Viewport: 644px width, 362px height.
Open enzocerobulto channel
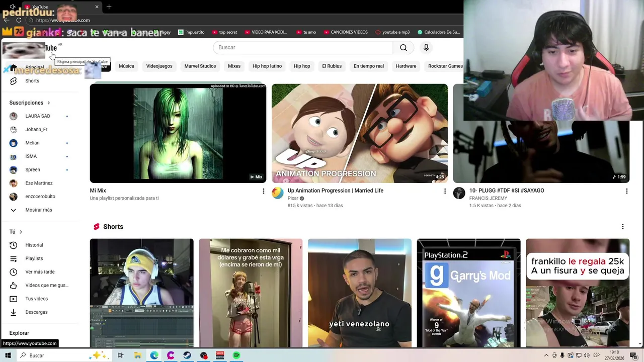[40, 197]
